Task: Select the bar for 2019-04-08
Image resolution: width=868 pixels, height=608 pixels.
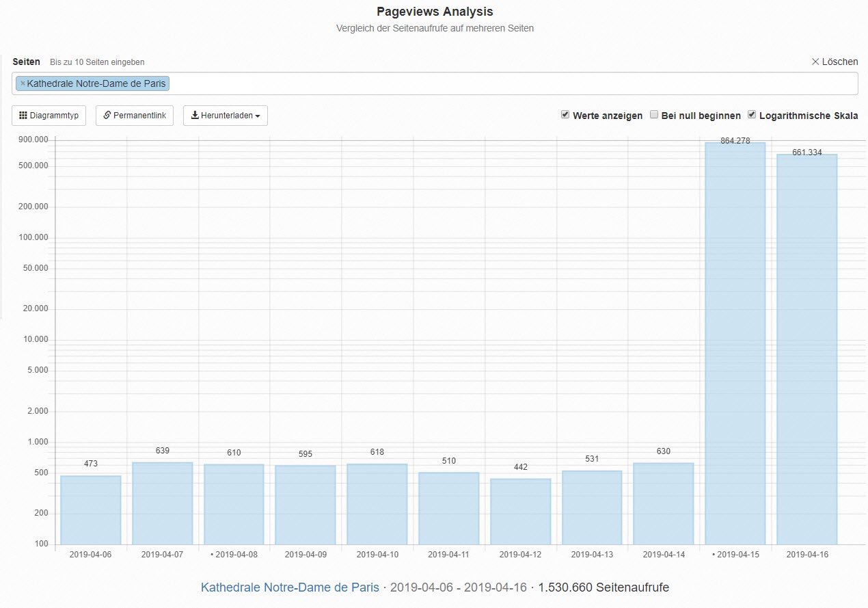Action: click(x=234, y=505)
